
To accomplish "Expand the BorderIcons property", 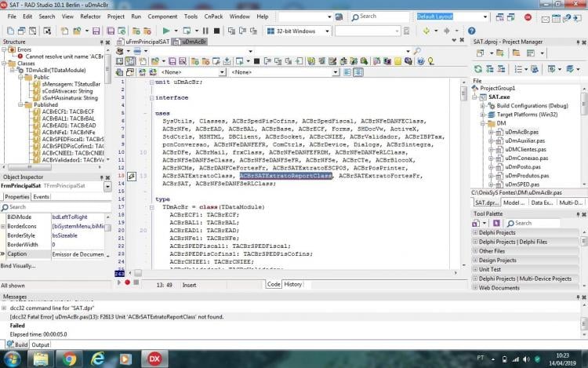I will [x=3, y=227].
